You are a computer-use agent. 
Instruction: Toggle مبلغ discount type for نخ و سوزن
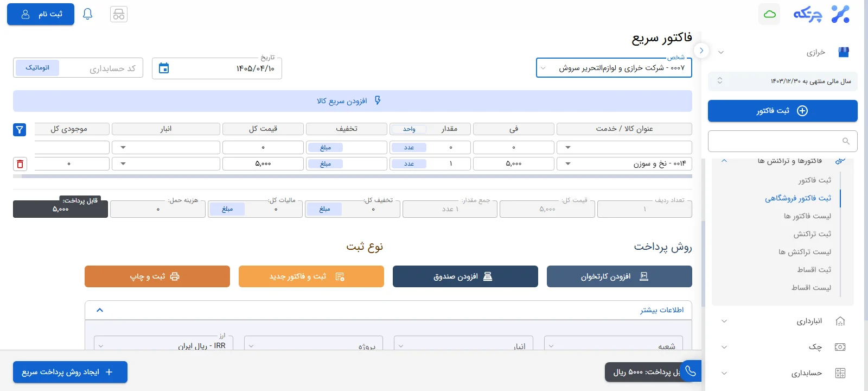click(325, 164)
